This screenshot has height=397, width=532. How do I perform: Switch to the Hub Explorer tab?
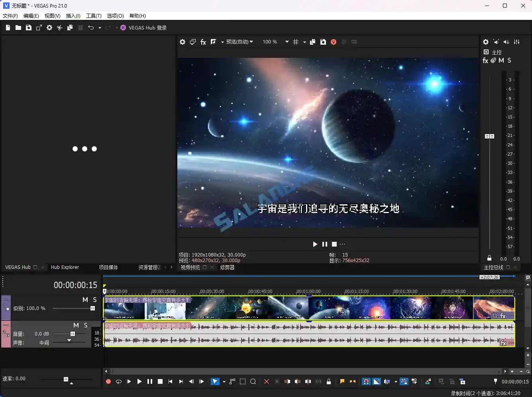coord(65,267)
